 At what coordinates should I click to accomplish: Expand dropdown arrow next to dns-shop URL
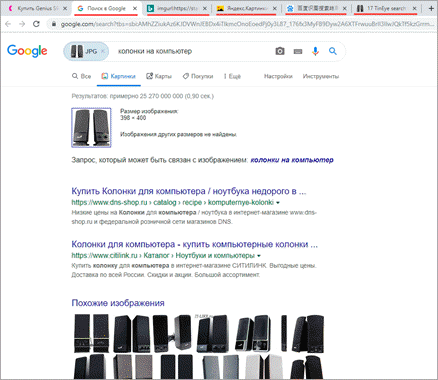278,203
